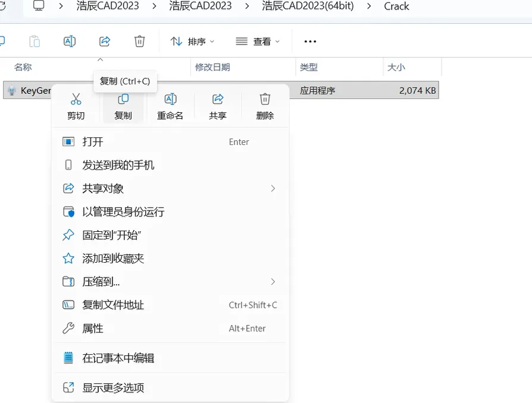Expand the 压缩到... submenu arrow
Viewport: 532px width, 403px height.
pyautogui.click(x=273, y=282)
